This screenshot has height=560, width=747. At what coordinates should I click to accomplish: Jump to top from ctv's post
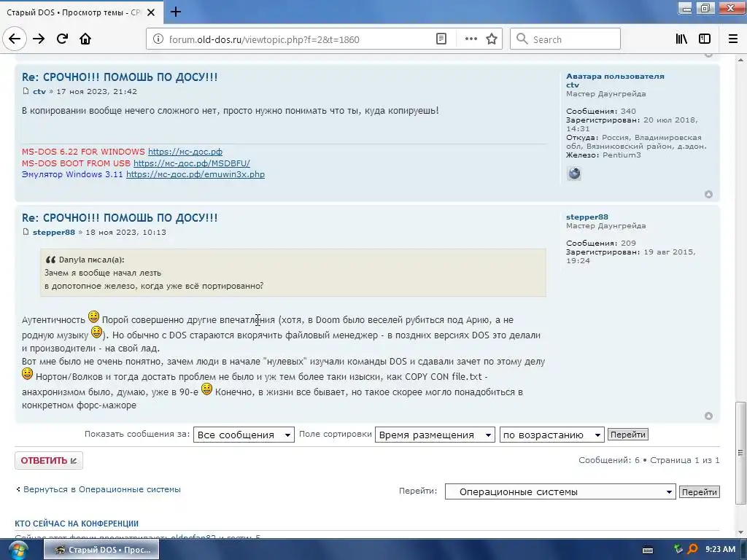coord(708,194)
